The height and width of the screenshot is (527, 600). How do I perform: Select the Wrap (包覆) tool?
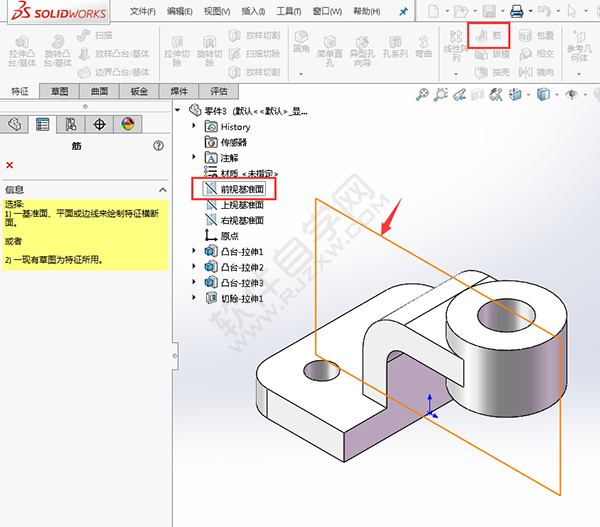(536, 36)
